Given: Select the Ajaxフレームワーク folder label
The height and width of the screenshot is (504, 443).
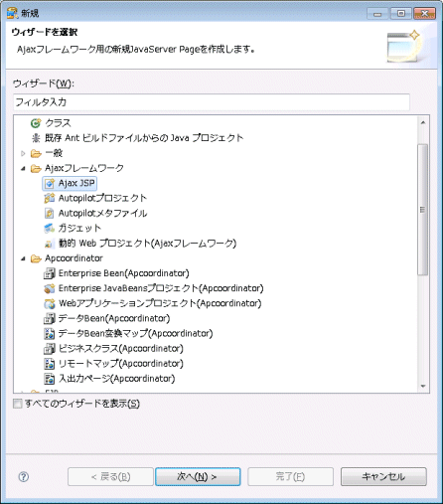Looking at the screenshot, I should 84,169.
